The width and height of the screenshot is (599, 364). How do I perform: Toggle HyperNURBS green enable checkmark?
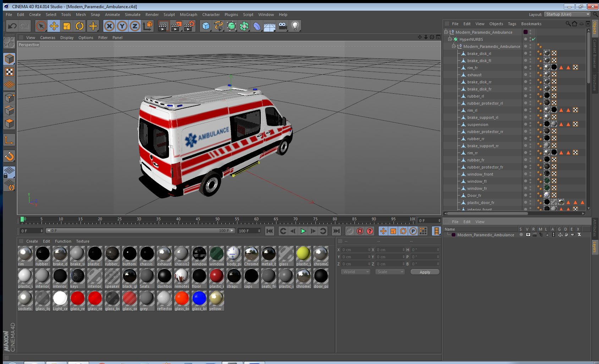pos(534,39)
